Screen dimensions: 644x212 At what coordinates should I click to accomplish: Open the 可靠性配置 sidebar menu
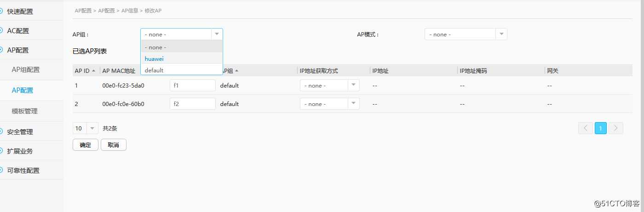(x=23, y=170)
